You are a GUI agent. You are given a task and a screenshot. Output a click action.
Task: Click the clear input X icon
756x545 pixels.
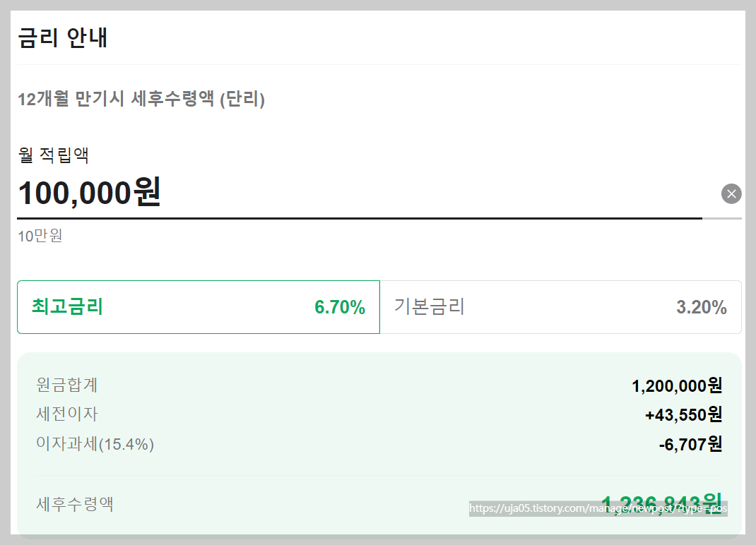pos(731,193)
